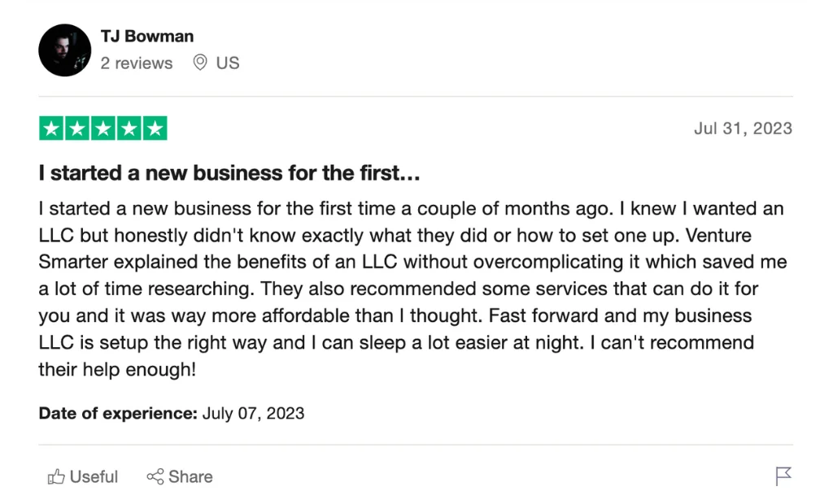Screen dimensions: 833x504
Task: Click the second green star rating icon
Action: tap(76, 128)
